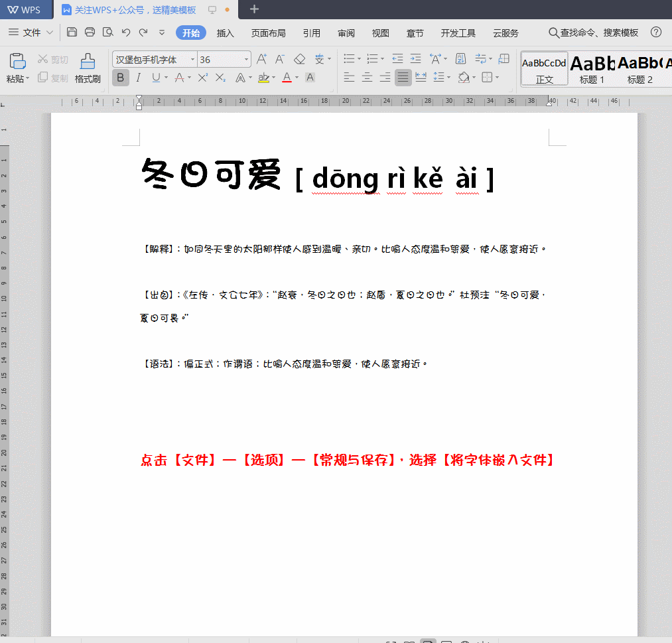Apply the 标题 2 style
The height and width of the screenshot is (643, 672).
[640, 69]
